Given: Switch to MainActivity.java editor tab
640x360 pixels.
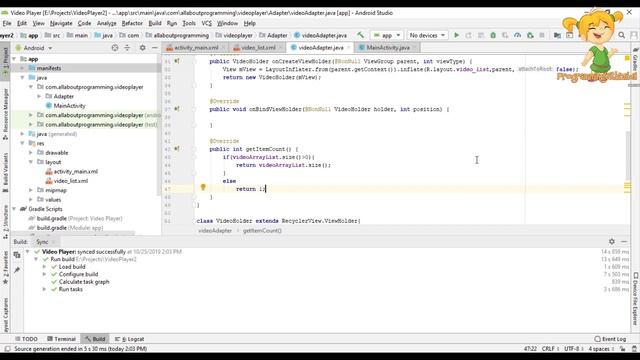Looking at the screenshot, I should (x=387, y=48).
